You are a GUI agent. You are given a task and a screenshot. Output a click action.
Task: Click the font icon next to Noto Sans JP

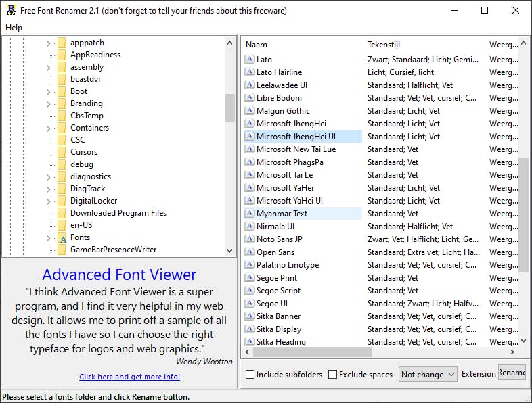pos(249,239)
